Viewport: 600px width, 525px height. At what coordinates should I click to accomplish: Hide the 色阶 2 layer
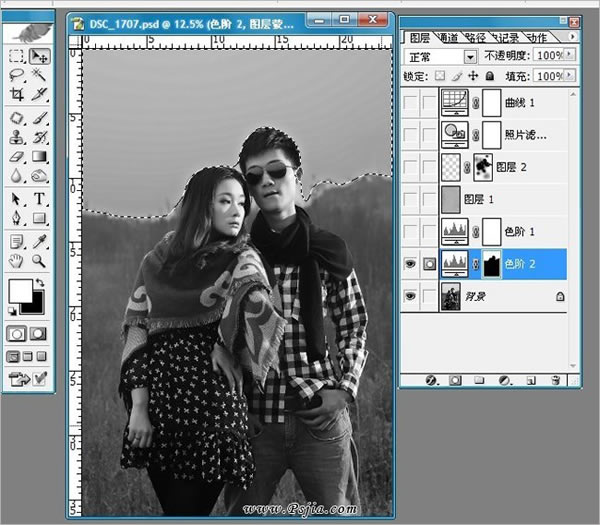point(410,264)
